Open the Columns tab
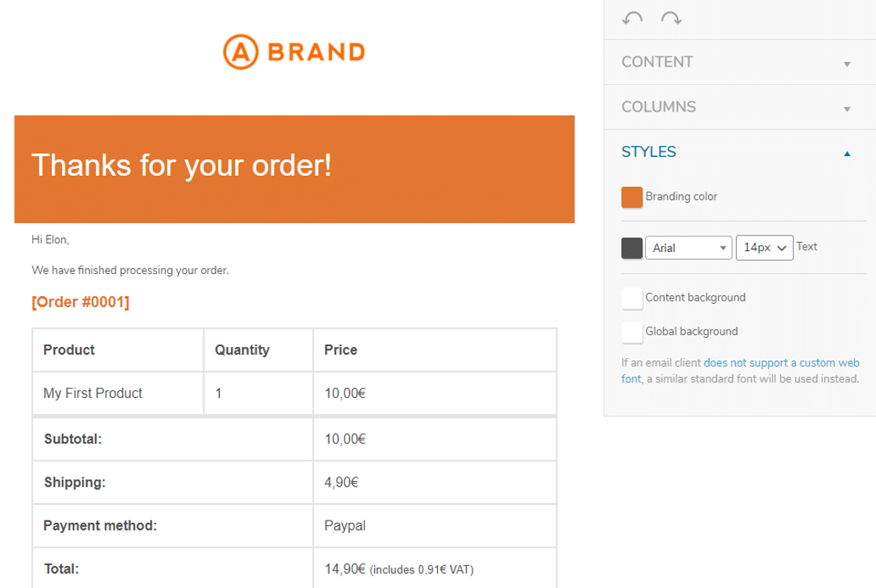Image resolution: width=876 pixels, height=588 pixels. click(659, 107)
